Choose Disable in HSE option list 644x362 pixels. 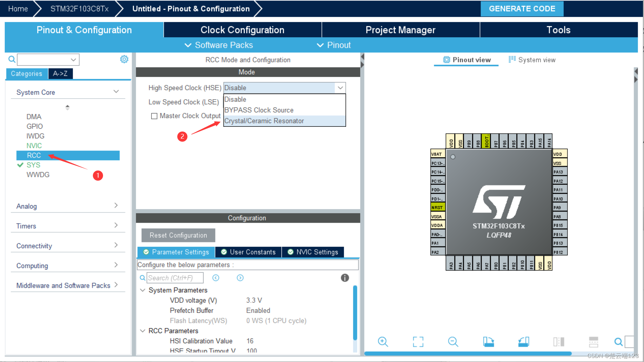[x=284, y=99]
